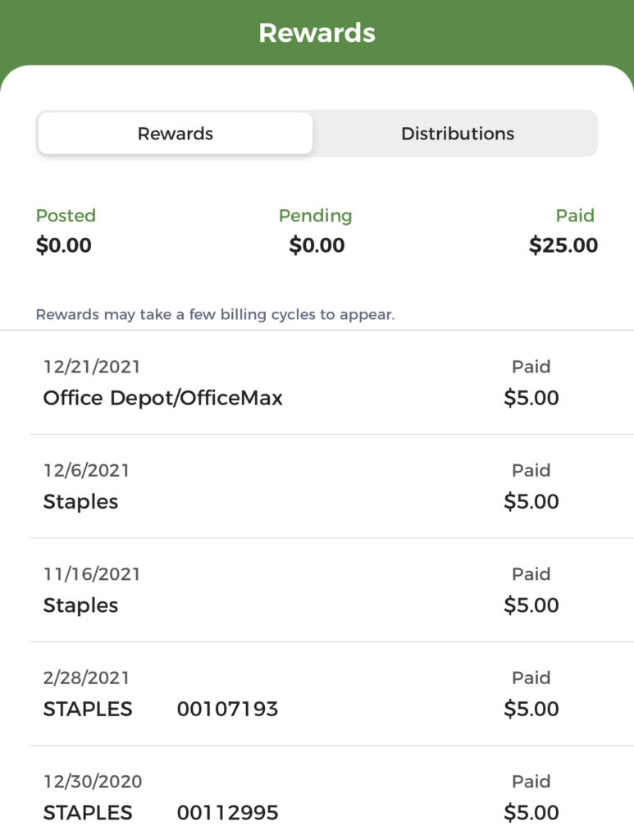Image resolution: width=634 pixels, height=840 pixels.
Task: Tap the Pending total of $0.00
Action: (317, 245)
